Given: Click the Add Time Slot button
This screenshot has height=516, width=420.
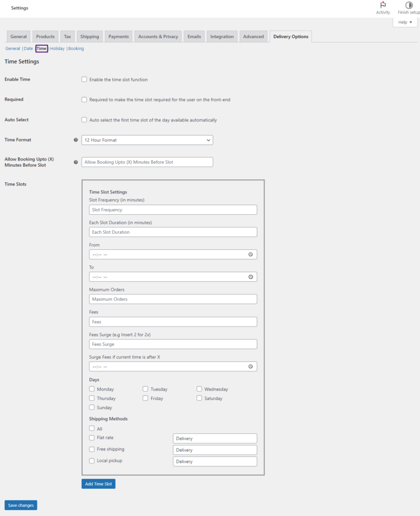Looking at the screenshot, I should (98, 484).
